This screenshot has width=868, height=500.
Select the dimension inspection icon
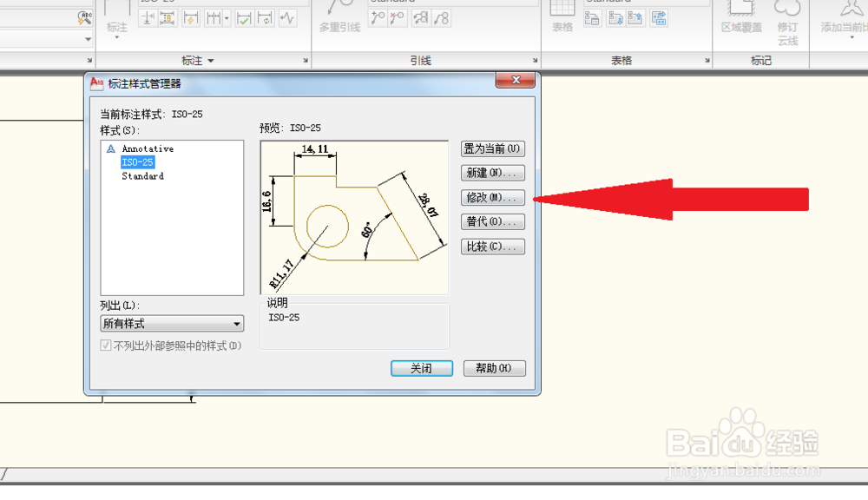244,18
